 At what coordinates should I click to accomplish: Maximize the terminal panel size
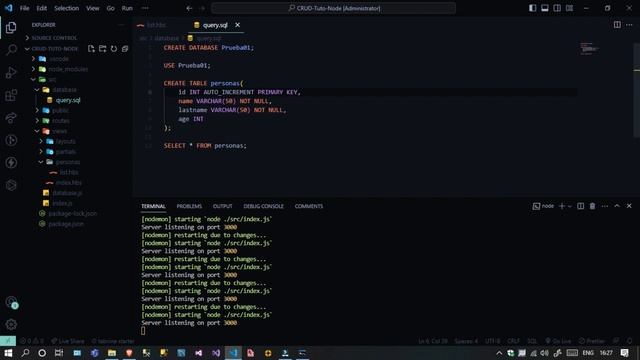coord(617,206)
